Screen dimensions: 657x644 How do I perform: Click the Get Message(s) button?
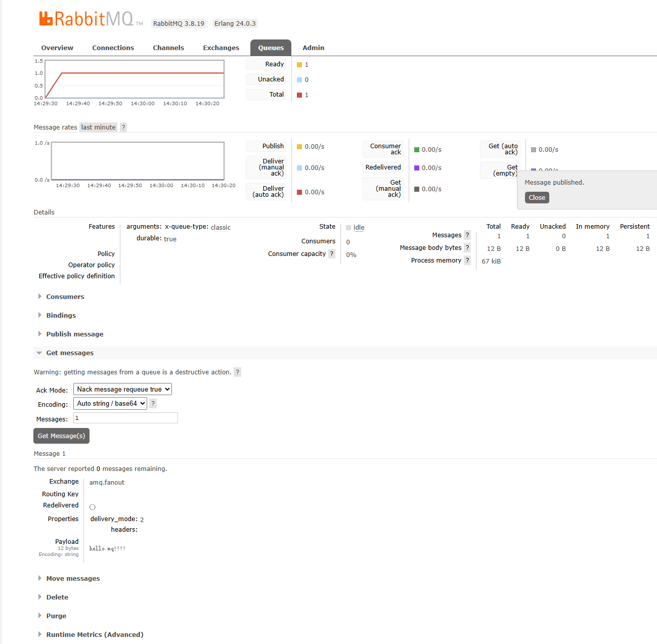(61, 436)
